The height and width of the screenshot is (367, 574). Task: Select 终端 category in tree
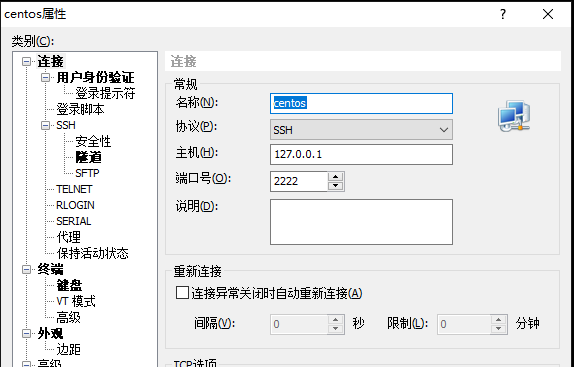(x=50, y=269)
